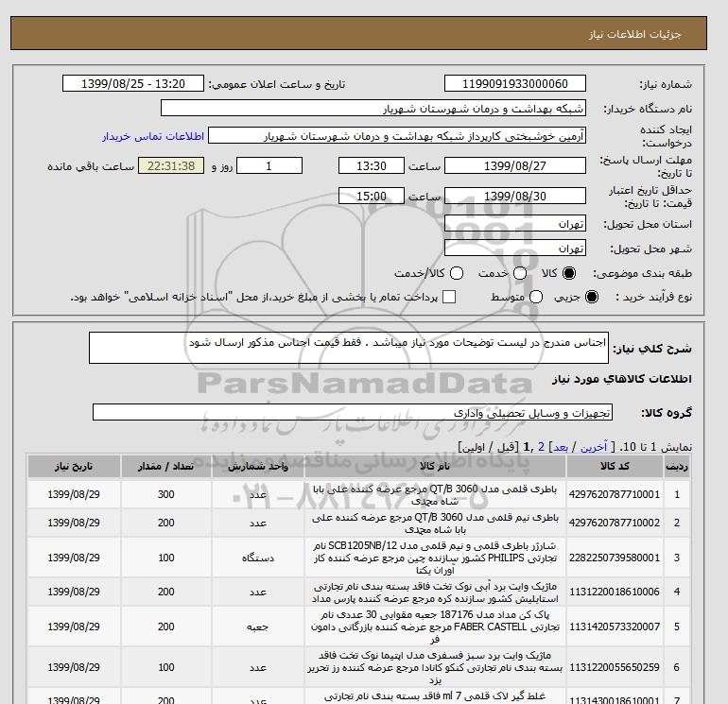Image resolution: width=728 pixels, height=704 pixels.
Task: Click the page header جزئیات اطلاعات نیاز
Action: tap(635, 34)
